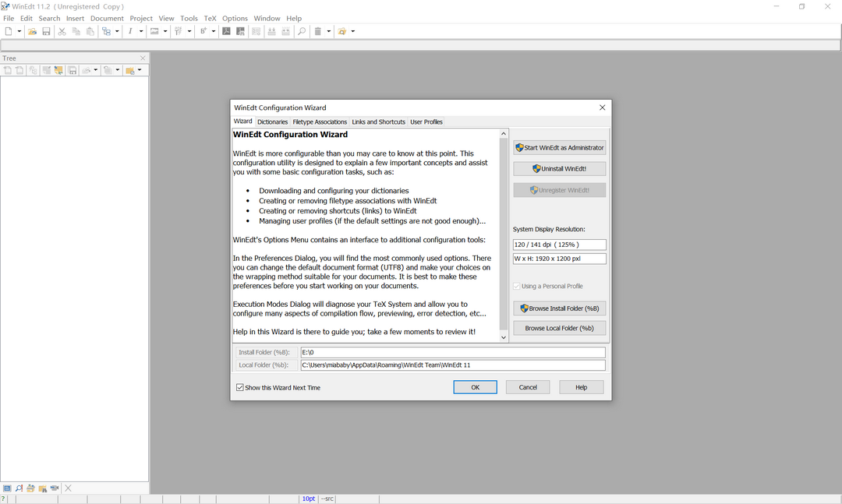Close the Tree side panel
Viewport: 842px width, 504px height.
pos(143,58)
